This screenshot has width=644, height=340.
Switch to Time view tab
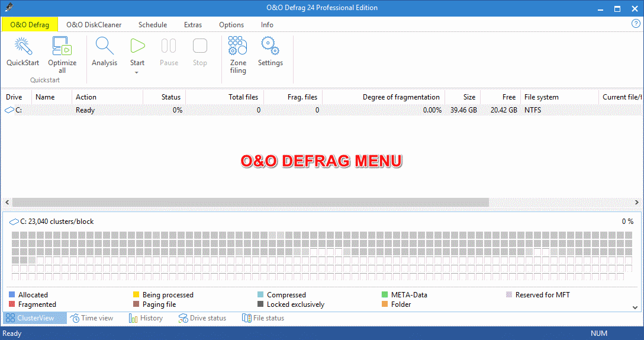(x=92, y=318)
